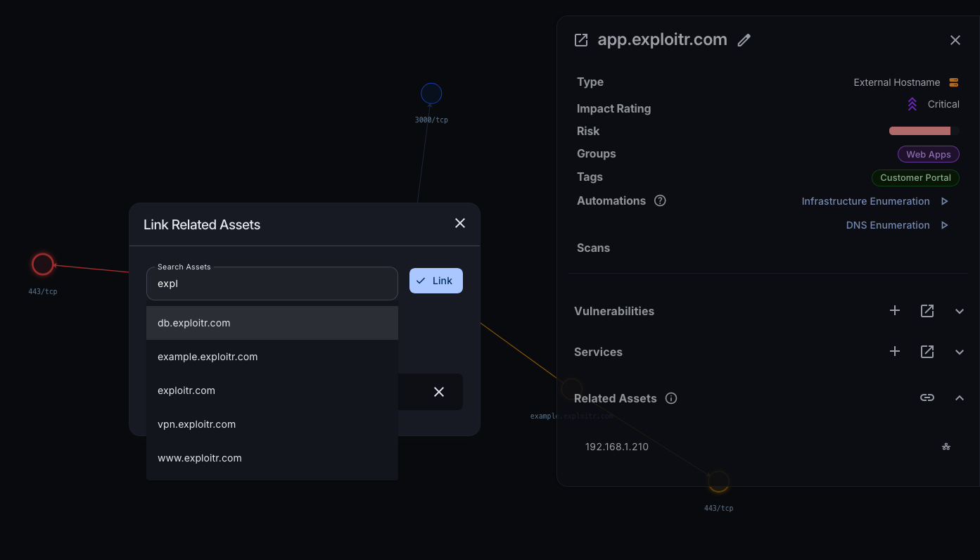Close the Link Related Assets dialog
Viewport: 980px width, 560px height.
pyautogui.click(x=460, y=223)
